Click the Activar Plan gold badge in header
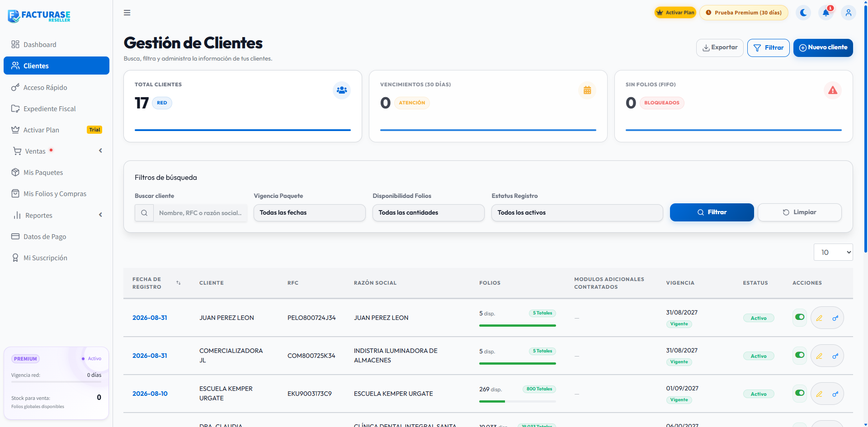Screen dimensions: 868x427 (x=675, y=13)
